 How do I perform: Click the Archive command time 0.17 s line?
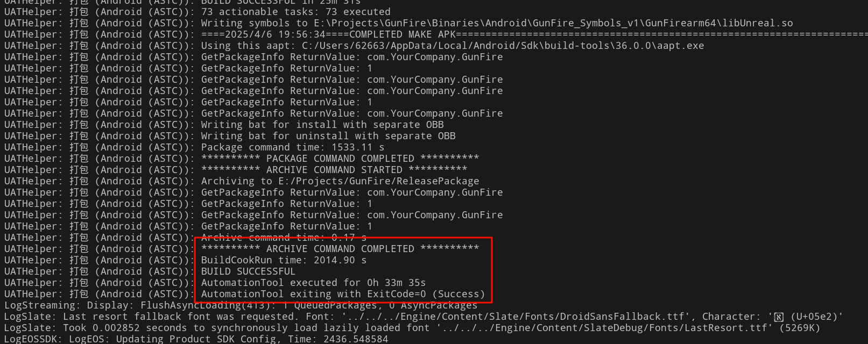pos(284,238)
